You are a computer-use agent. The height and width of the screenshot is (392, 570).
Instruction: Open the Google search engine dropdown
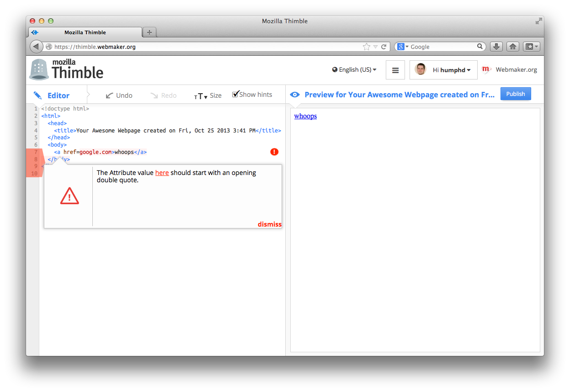tap(402, 47)
